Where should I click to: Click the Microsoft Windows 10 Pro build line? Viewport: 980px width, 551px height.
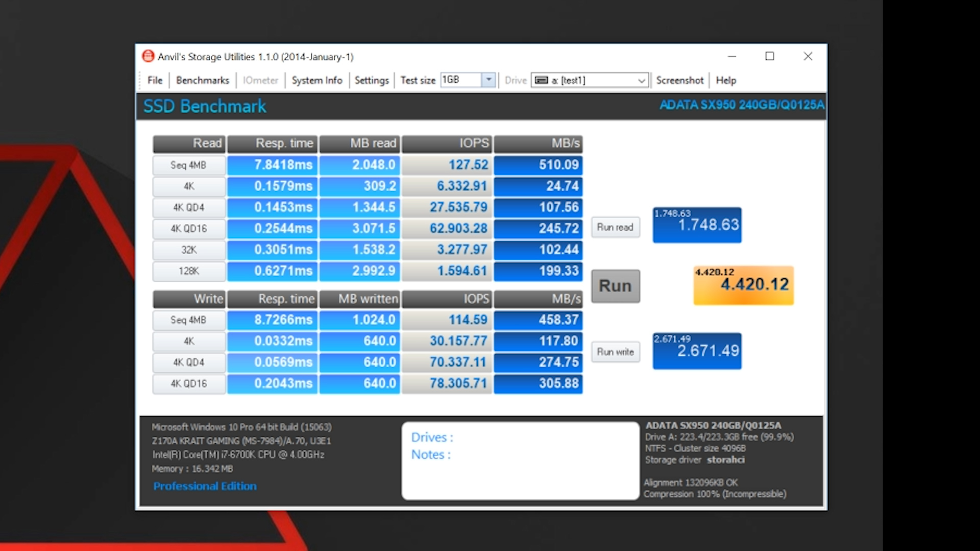click(x=241, y=427)
